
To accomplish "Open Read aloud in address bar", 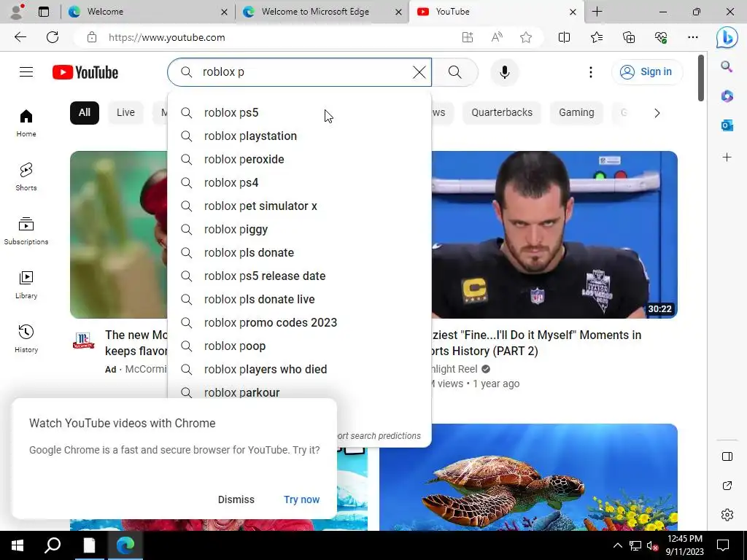I will coord(496,37).
